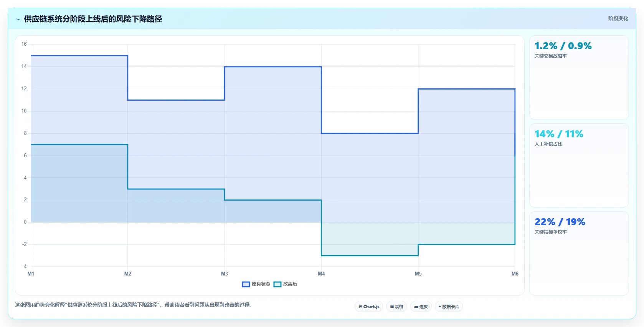This screenshot has height=327, width=644.
Task: Click the 22% / 19% stat value
Action: (560, 222)
